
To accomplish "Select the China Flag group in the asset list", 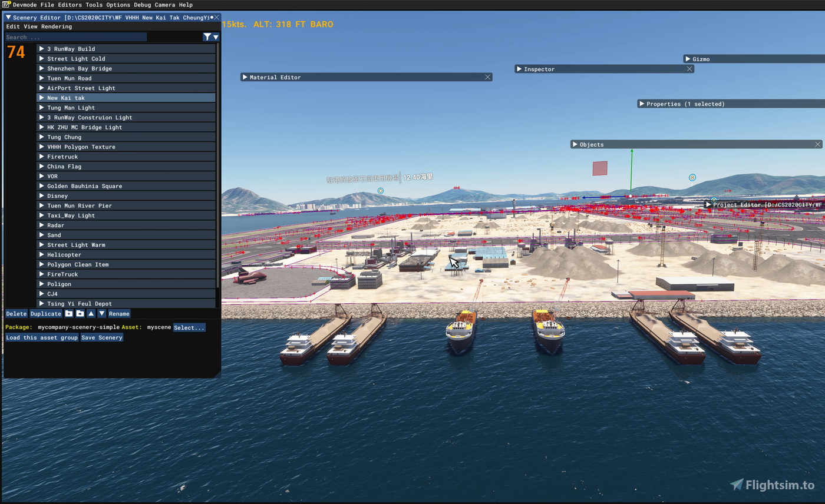I will [65, 166].
